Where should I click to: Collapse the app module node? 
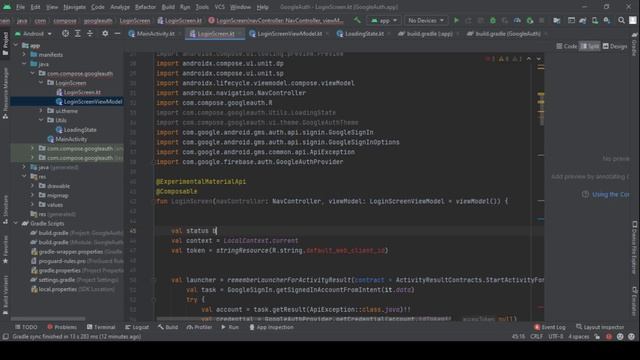coord(16,45)
